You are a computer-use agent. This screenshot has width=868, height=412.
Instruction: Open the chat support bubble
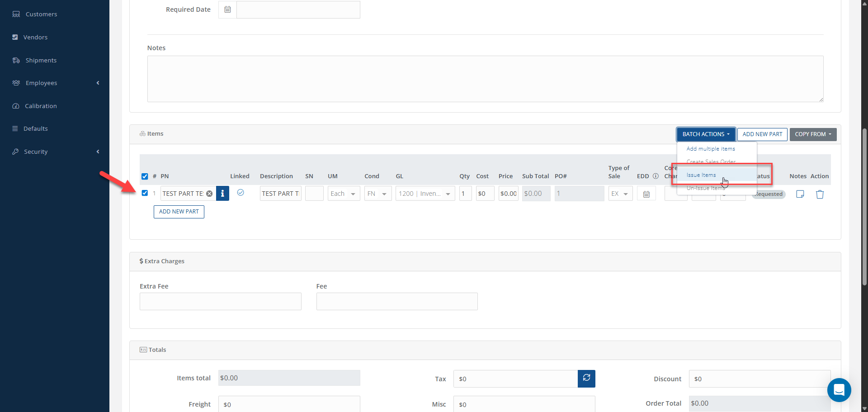point(839,390)
